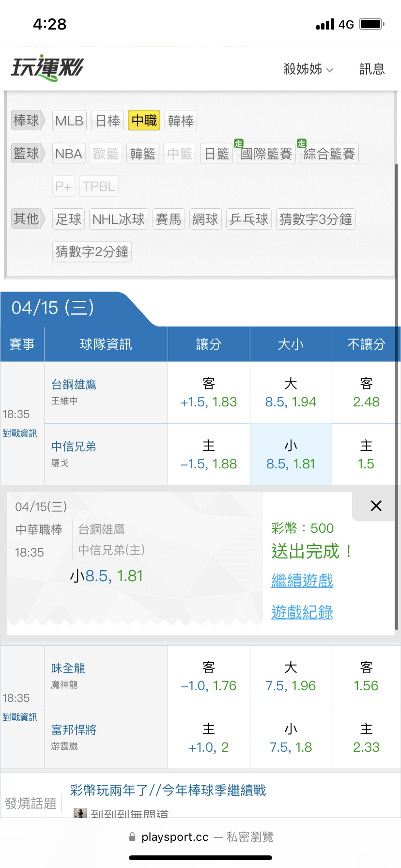Select the 韓棒 league tab
Screen dimensions: 401x868
coord(181,121)
